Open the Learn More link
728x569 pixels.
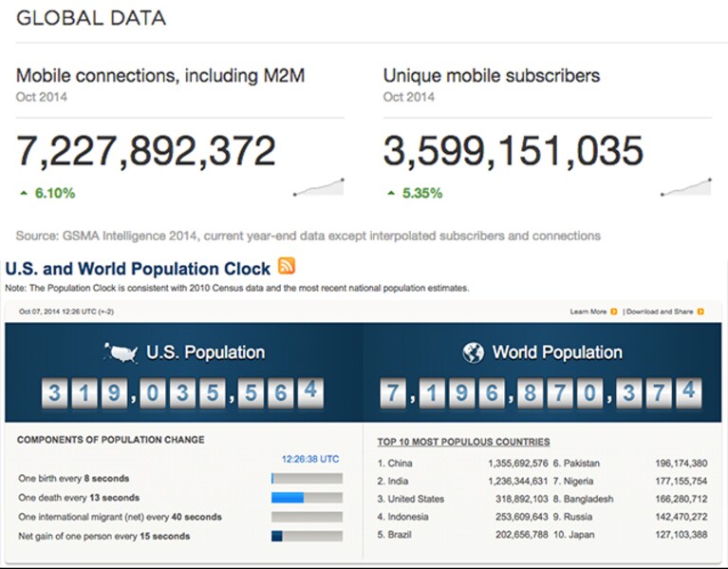point(588,312)
